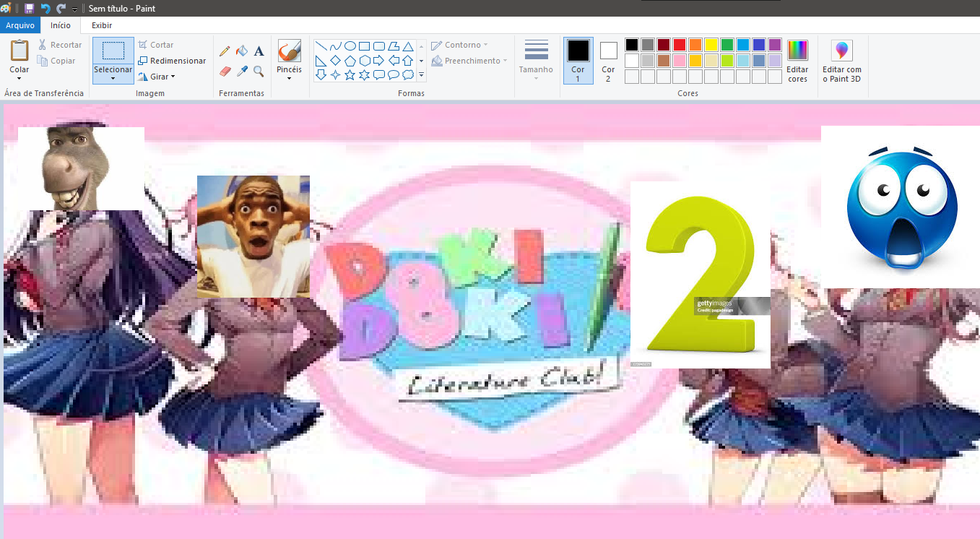Select the Pencil tool

point(225,51)
